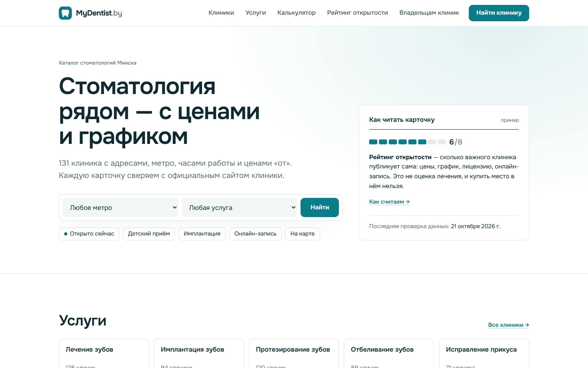Click the Найти клинику header button
The height and width of the screenshot is (368, 588).
coord(499,13)
